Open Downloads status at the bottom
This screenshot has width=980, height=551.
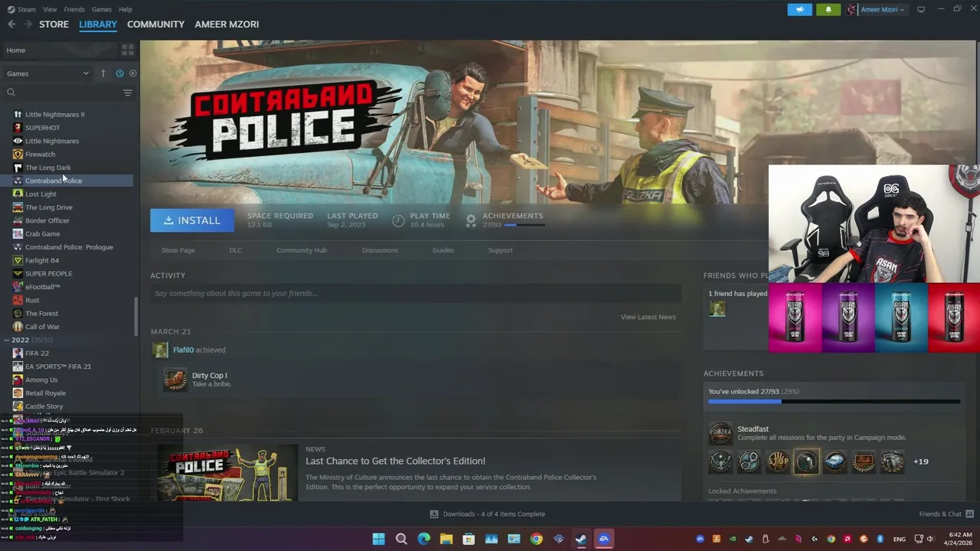click(x=488, y=514)
